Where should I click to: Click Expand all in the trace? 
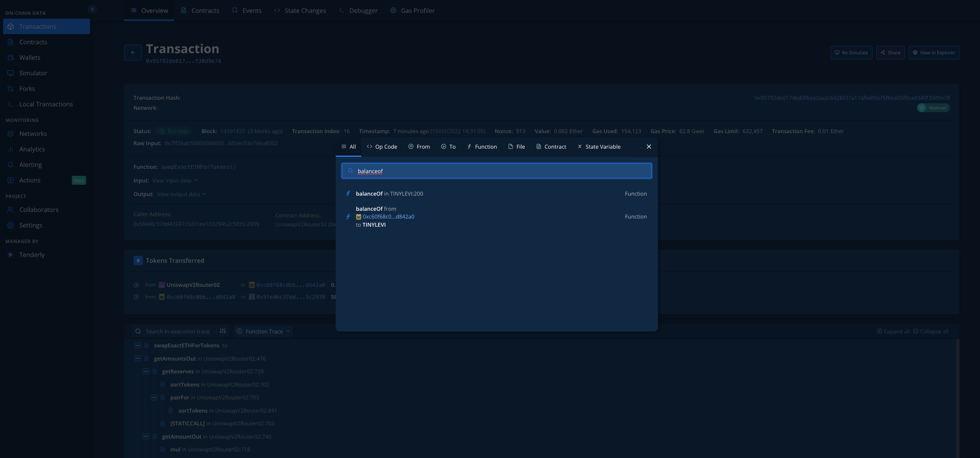[x=893, y=331]
